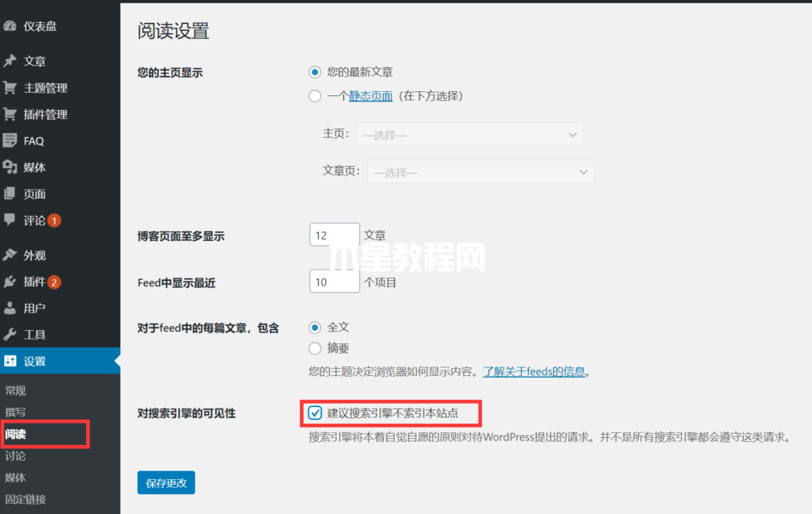Choose 摘要 for feed content
Image resolution: width=812 pixels, height=514 pixels.
click(x=315, y=348)
